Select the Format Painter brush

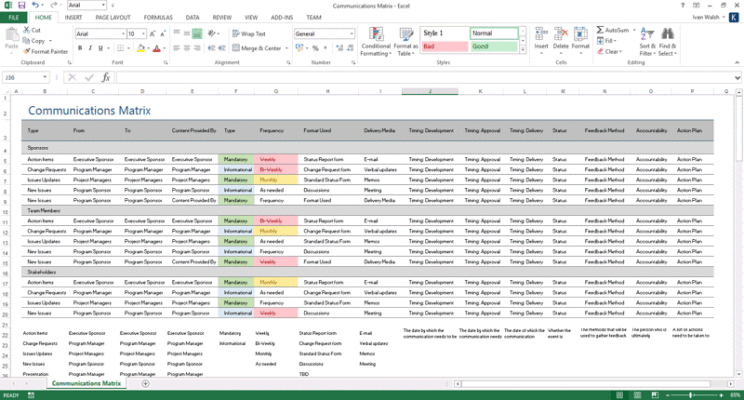27,51
